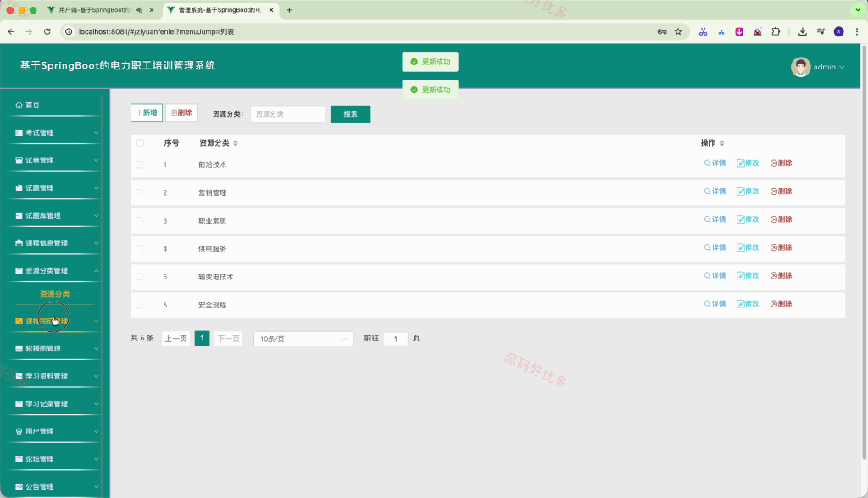Delete the 输变电技术 row
Viewport: 868px width, 498px height.
[x=781, y=275]
